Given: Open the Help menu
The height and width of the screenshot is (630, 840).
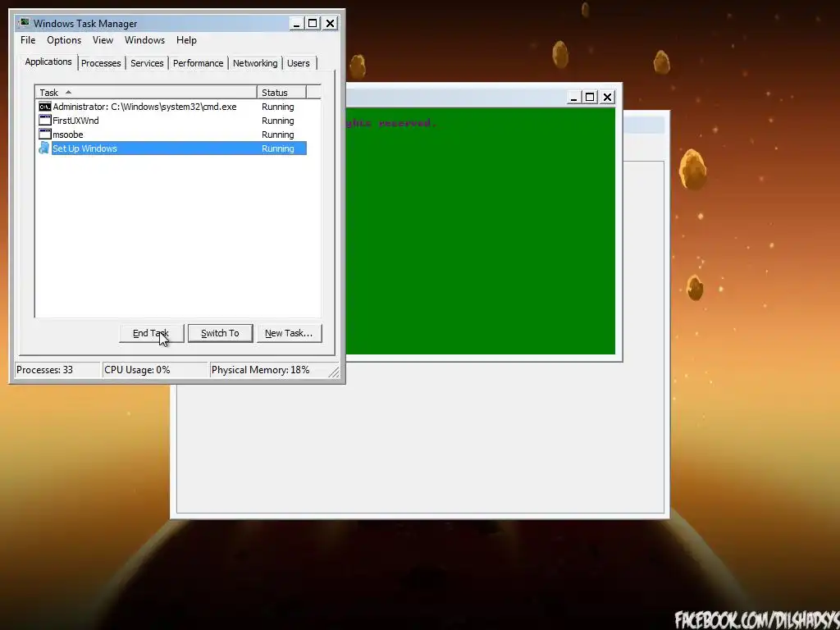Looking at the screenshot, I should [x=186, y=40].
